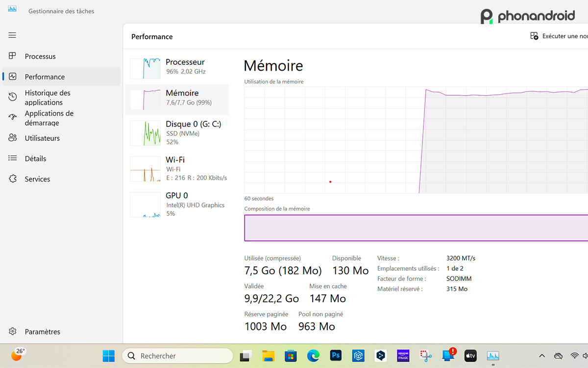
Task: Open the Snipping Tool from the taskbar
Action: [425, 355]
